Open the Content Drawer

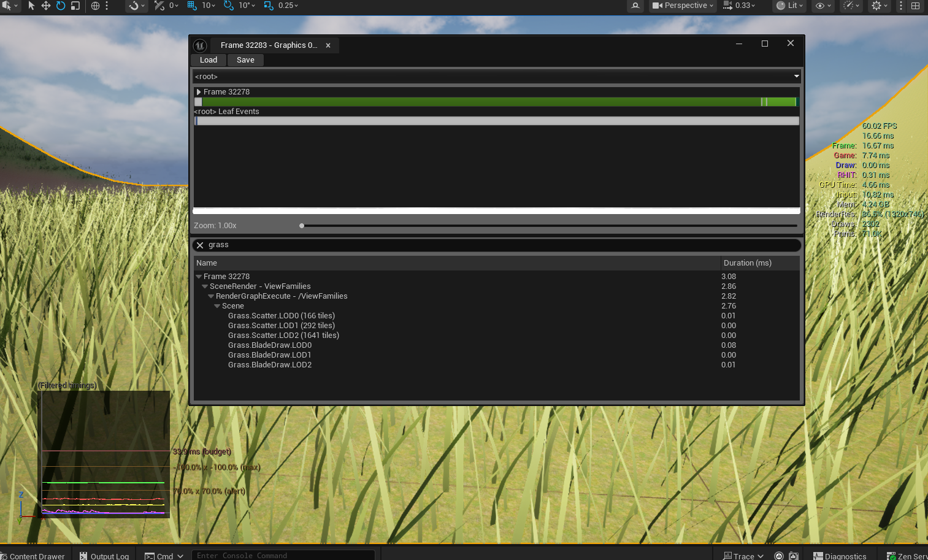(x=33, y=556)
